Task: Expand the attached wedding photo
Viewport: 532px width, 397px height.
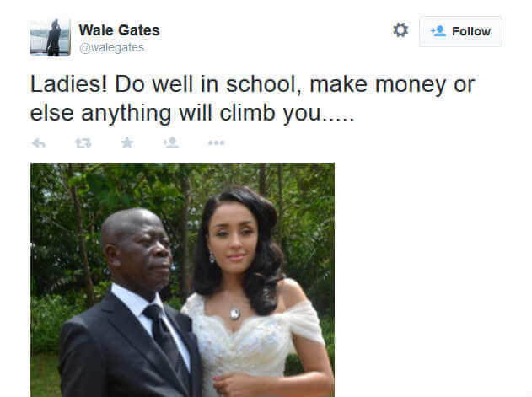Action: click(x=183, y=280)
